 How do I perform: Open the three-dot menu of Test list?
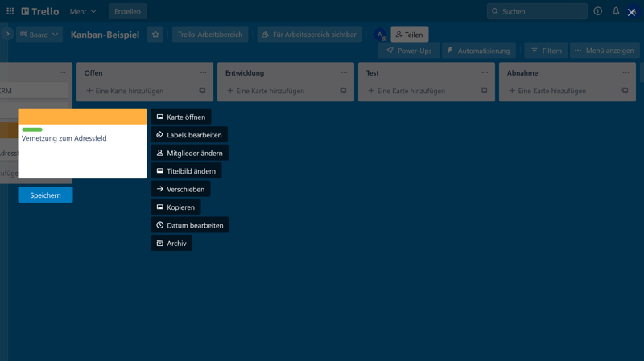[485, 72]
